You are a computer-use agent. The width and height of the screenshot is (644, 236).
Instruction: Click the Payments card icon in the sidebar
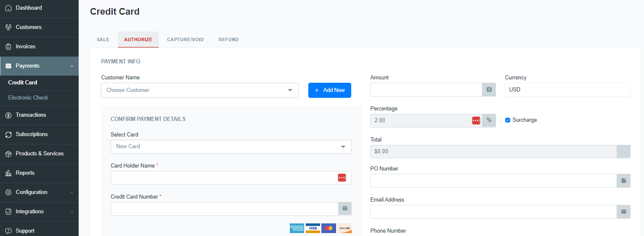tap(8, 66)
